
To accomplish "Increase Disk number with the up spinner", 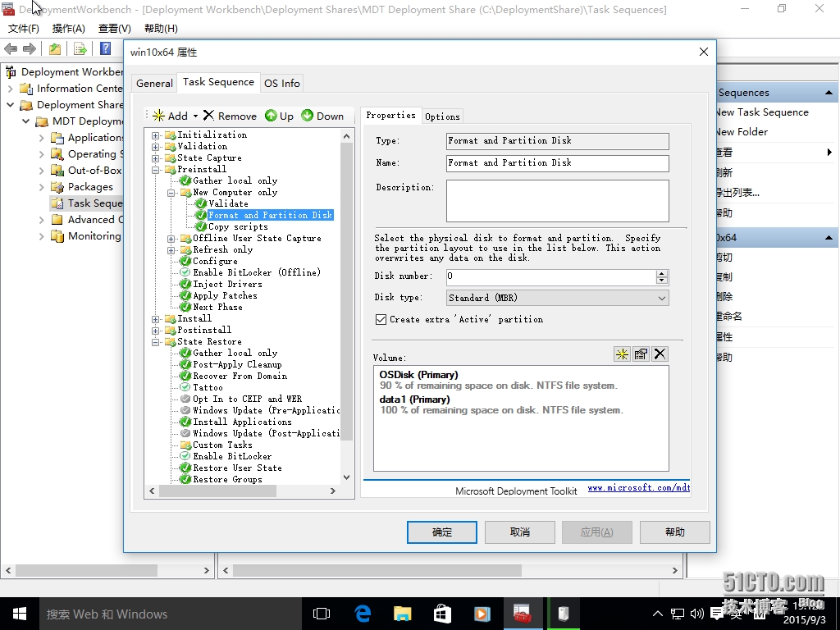I will pyautogui.click(x=662, y=273).
